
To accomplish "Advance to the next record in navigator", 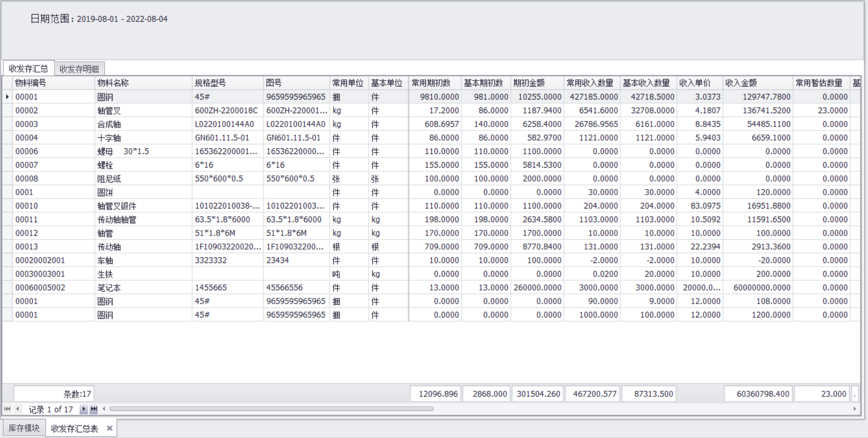I will [x=84, y=409].
